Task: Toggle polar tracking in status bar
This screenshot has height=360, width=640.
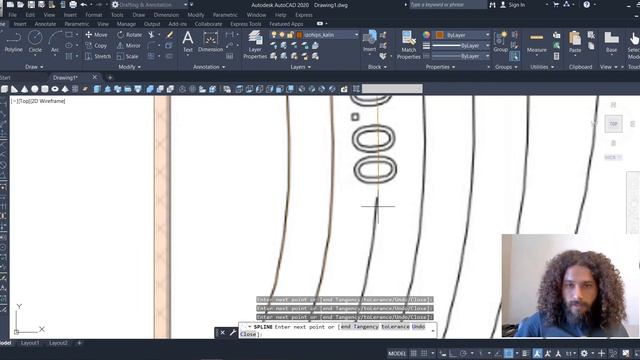Action: (x=463, y=353)
